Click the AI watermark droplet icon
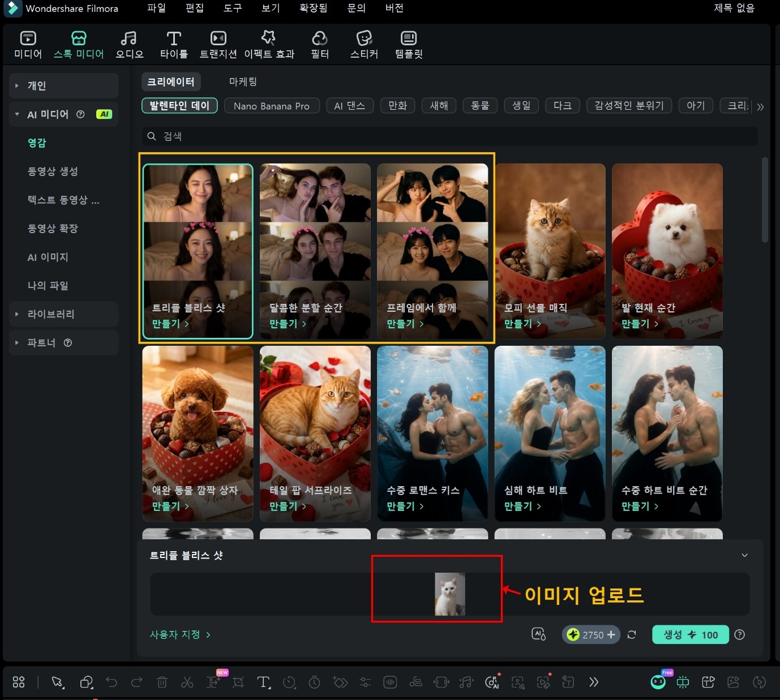780x700 pixels. [538, 635]
